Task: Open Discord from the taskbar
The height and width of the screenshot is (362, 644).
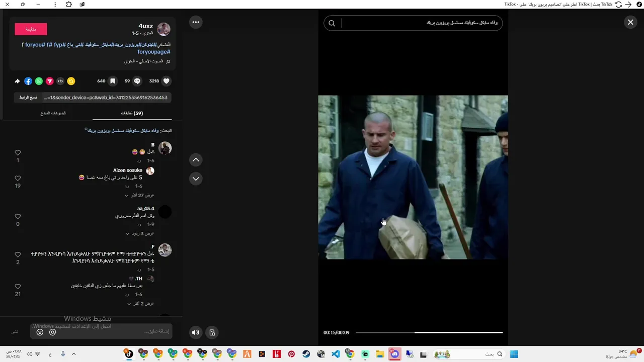Action: (x=394, y=354)
